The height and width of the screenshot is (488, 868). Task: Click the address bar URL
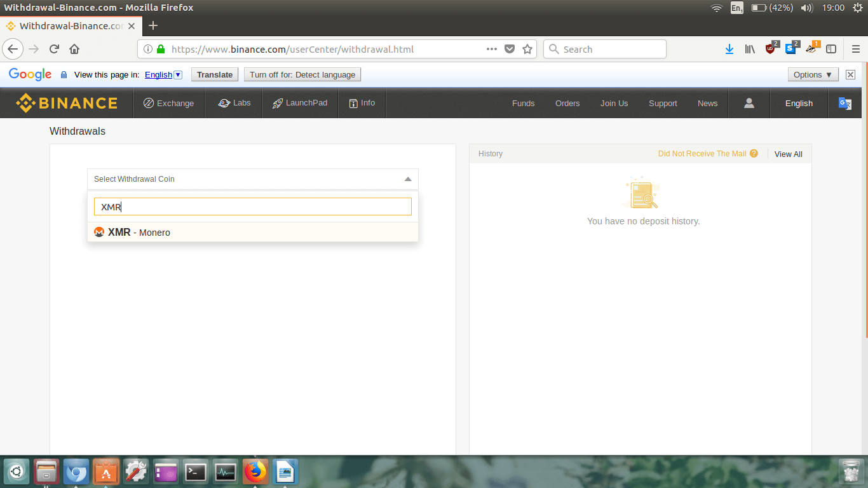293,49
